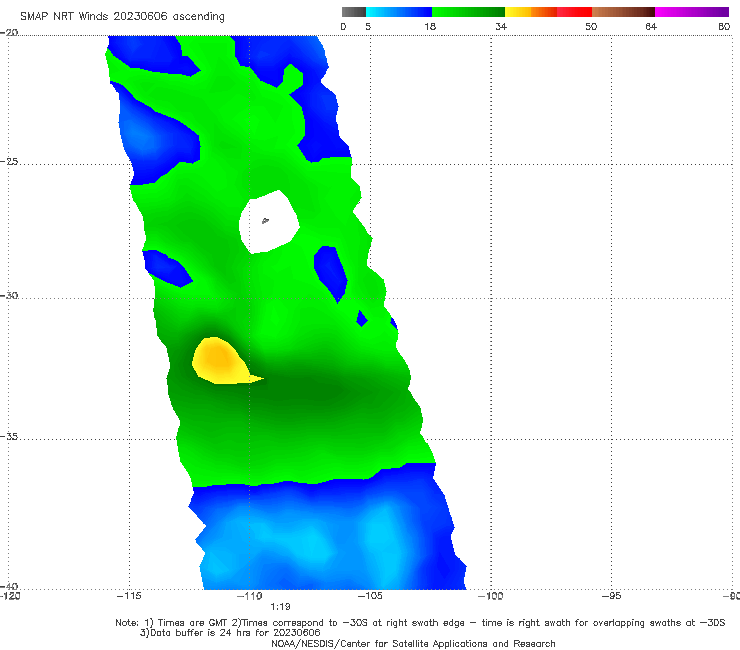Viewport: 740px width, 650px height.
Task: Click the longitude label "-95"
Action: pyautogui.click(x=611, y=596)
